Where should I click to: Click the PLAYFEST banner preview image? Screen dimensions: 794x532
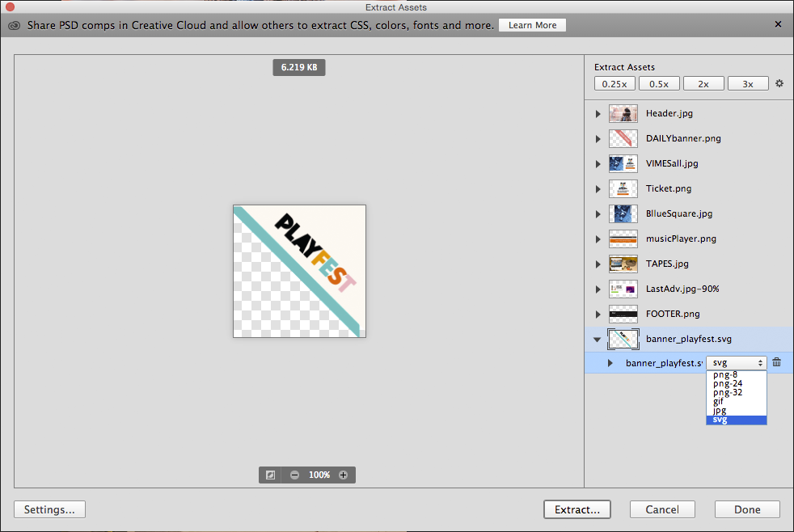[x=299, y=272]
